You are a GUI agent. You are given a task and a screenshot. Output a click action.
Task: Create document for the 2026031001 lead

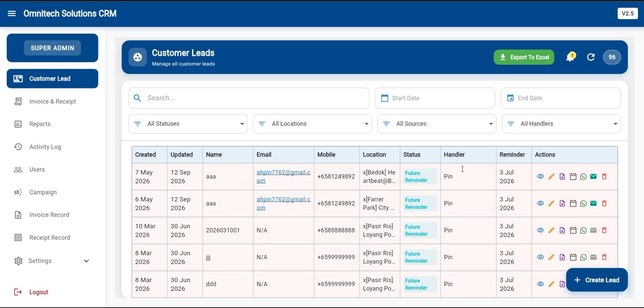point(562,230)
